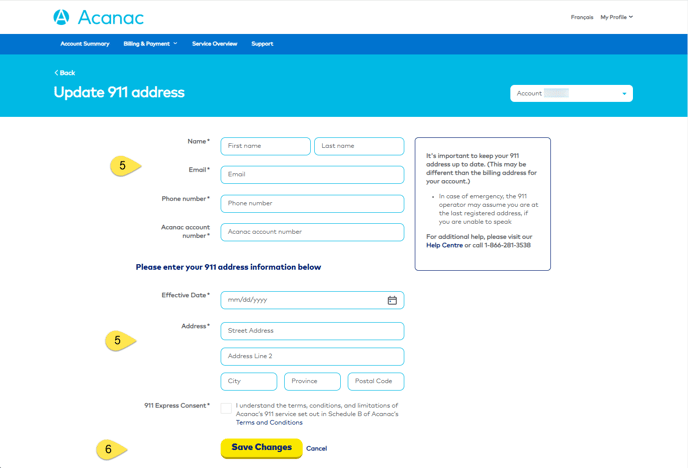
Task: Click the back chevron link
Action: tap(64, 73)
